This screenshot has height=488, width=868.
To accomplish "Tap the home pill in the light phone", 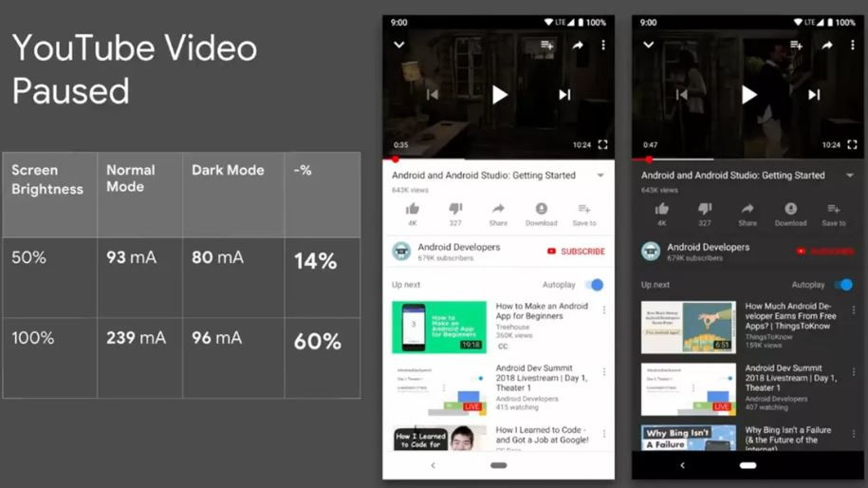I will 499,465.
